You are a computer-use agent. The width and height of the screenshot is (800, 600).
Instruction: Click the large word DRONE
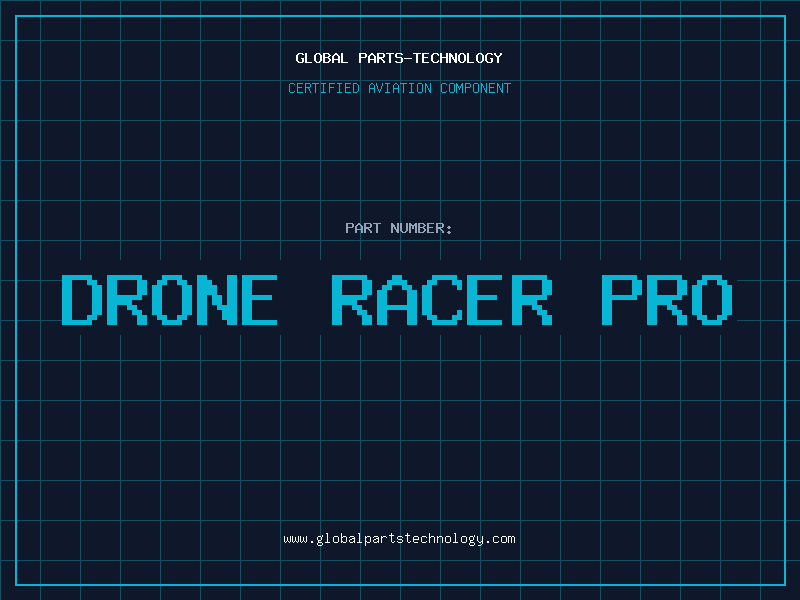pos(169,299)
